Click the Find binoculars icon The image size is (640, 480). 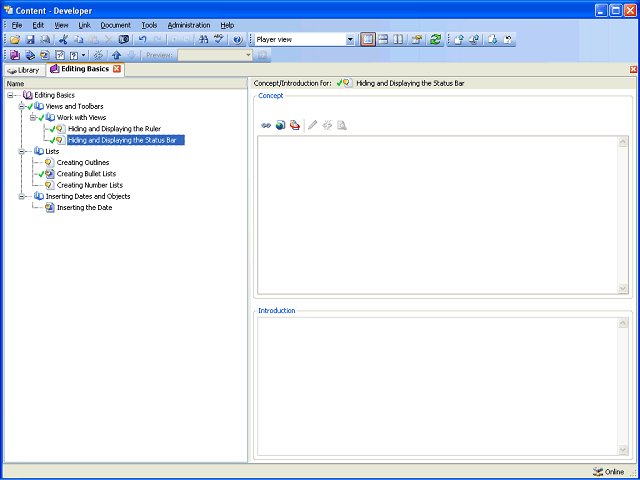pos(204,40)
